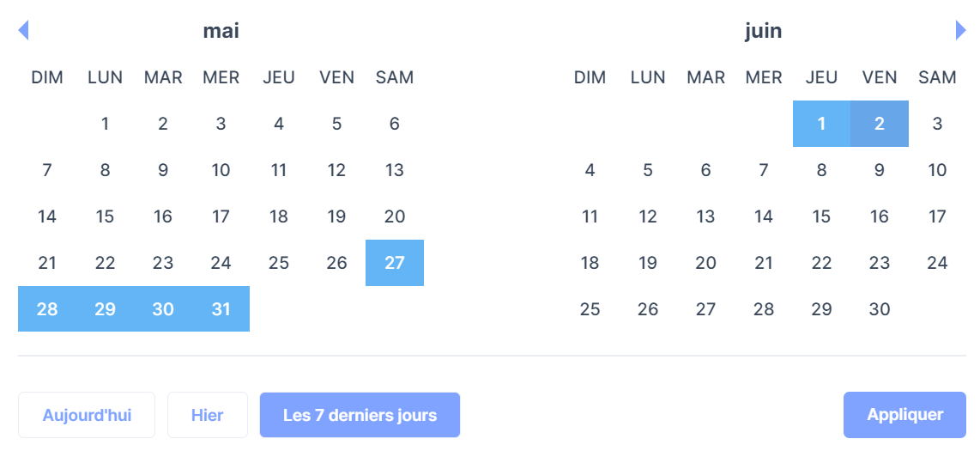The image size is (980, 451).
Task: Select May 1 in the mai calendar
Action: click(x=105, y=124)
